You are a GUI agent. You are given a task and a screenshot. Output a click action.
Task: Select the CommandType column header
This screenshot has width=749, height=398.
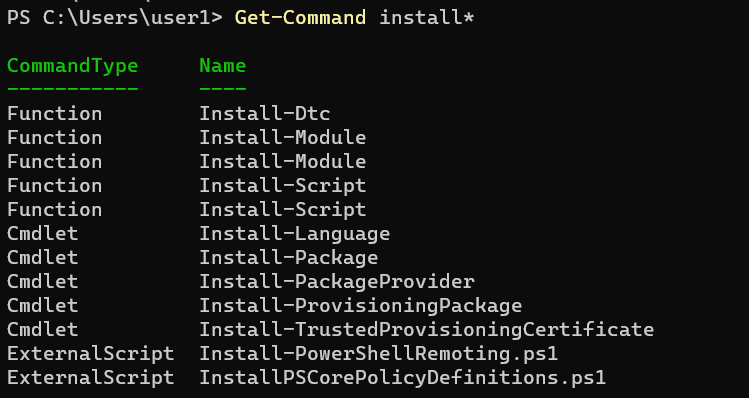coord(73,65)
